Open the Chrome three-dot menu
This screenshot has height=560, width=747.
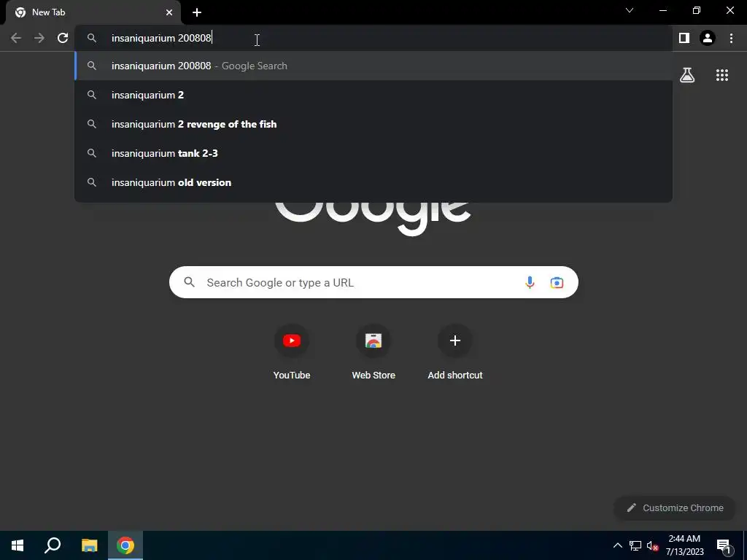tap(731, 38)
